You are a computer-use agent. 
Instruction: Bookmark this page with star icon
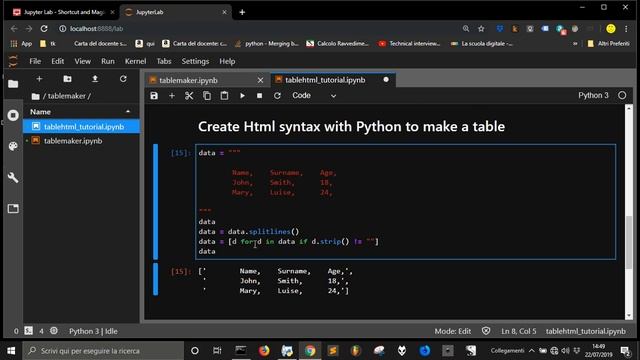click(x=481, y=29)
